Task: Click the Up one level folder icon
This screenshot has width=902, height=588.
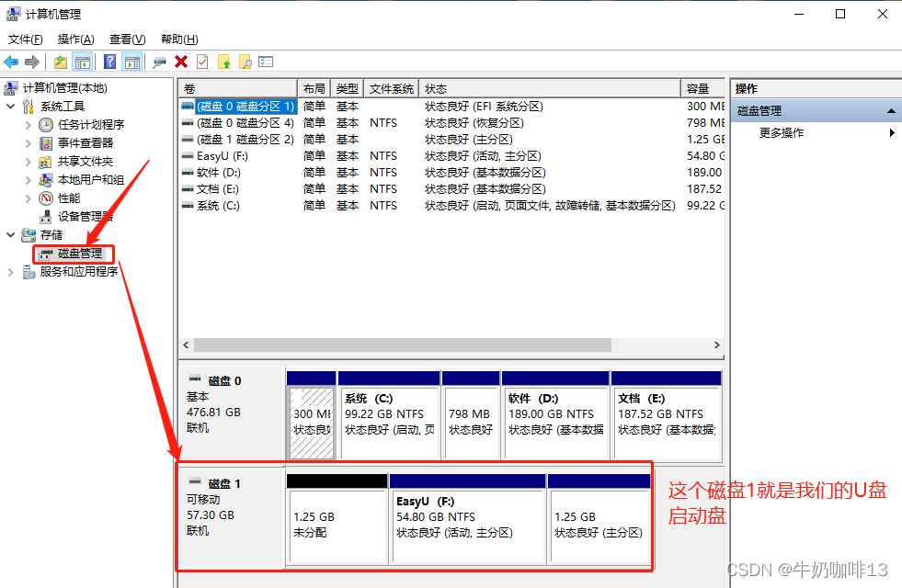Action: pyautogui.click(x=61, y=62)
